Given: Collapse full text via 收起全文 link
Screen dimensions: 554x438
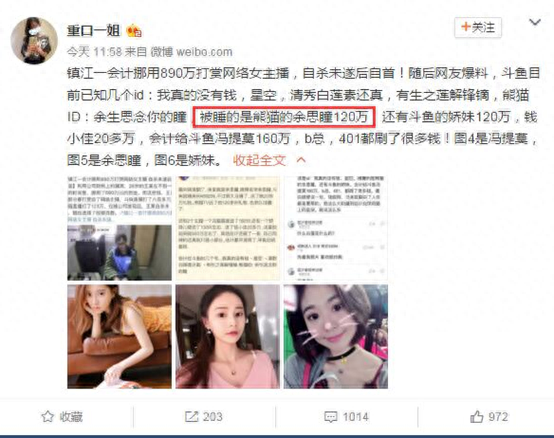Looking at the screenshot, I should pos(259,160).
